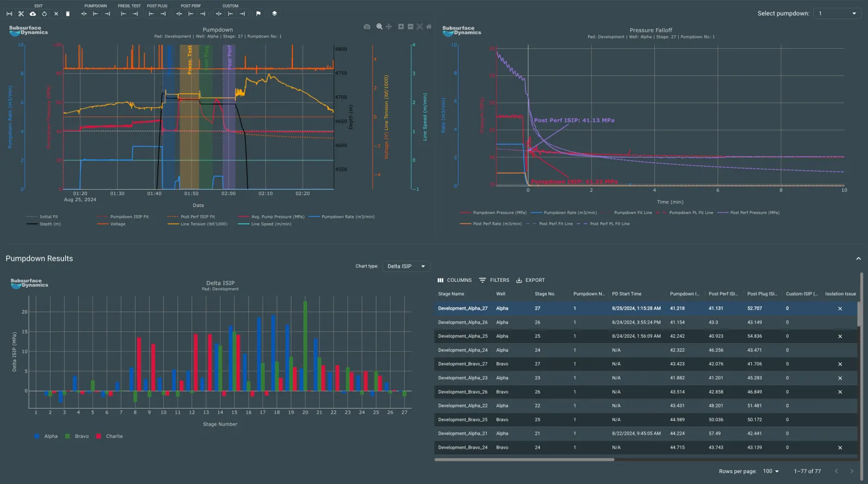Screen dimensions: 868x484
Task: Open the Rows per page dropdown
Action: 771,471
